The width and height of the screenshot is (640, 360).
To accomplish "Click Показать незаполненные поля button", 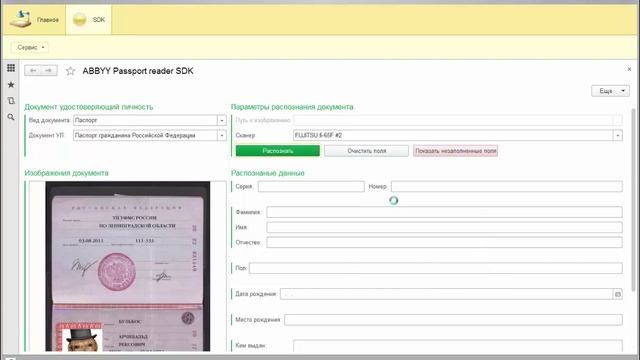I will (456, 151).
